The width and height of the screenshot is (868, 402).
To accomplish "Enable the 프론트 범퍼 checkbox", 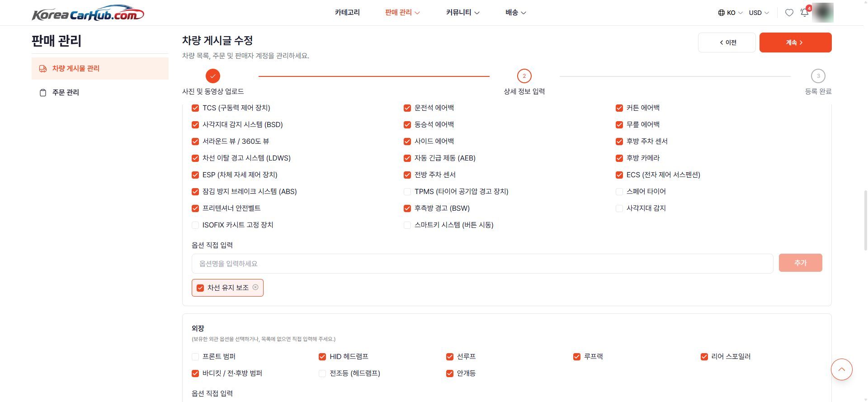I will click(x=195, y=357).
